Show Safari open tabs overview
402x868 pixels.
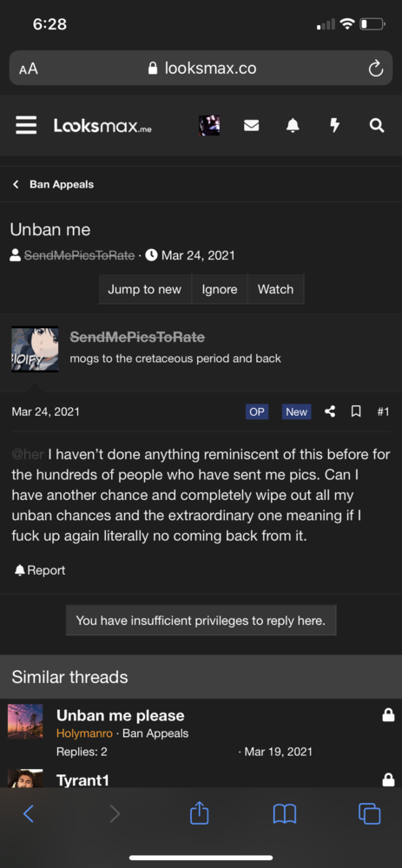click(x=369, y=814)
